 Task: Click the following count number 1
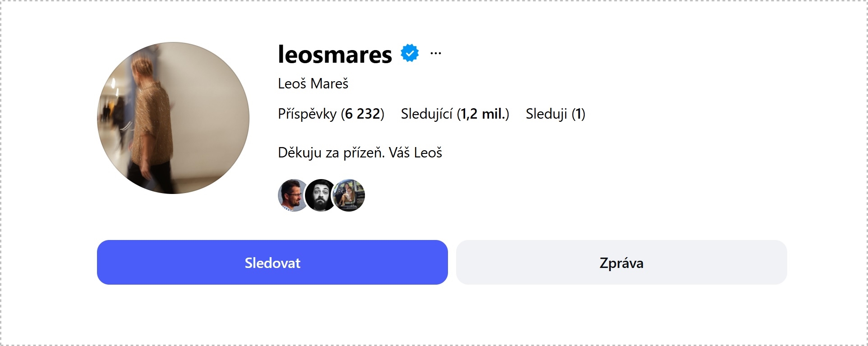[x=578, y=114]
